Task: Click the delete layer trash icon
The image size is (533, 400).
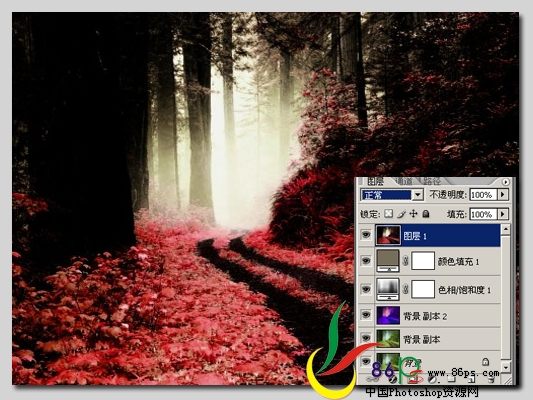Action: [491, 379]
